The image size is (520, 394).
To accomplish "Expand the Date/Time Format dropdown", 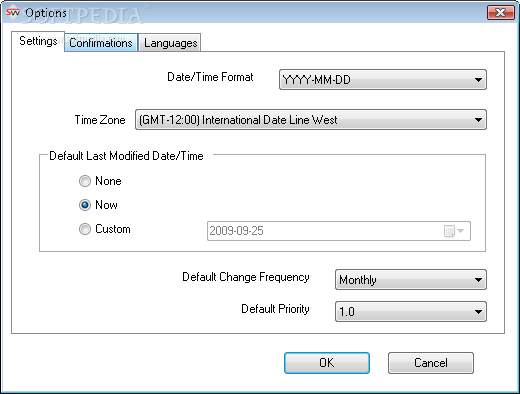I will [383, 80].
